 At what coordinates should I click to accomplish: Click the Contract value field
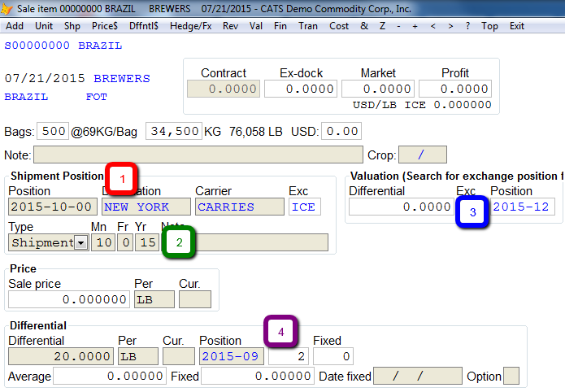pos(224,89)
